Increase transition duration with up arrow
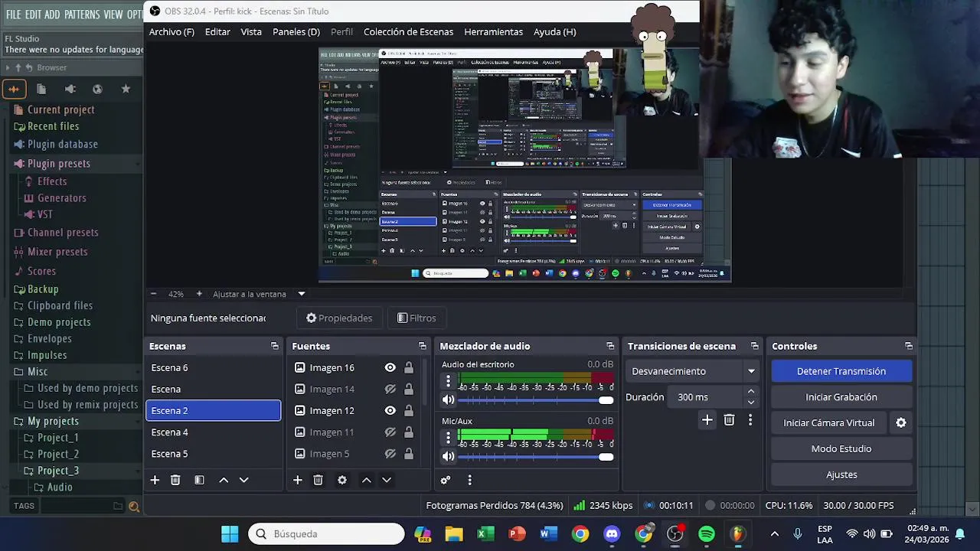This screenshot has width=980, height=551. 751,392
